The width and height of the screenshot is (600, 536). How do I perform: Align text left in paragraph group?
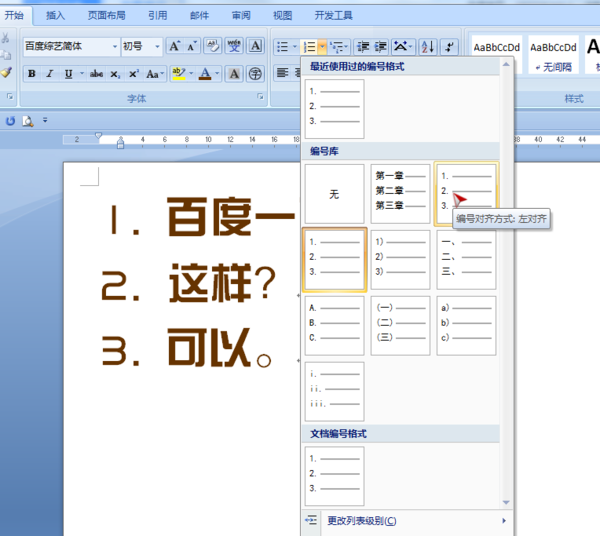[x=282, y=73]
